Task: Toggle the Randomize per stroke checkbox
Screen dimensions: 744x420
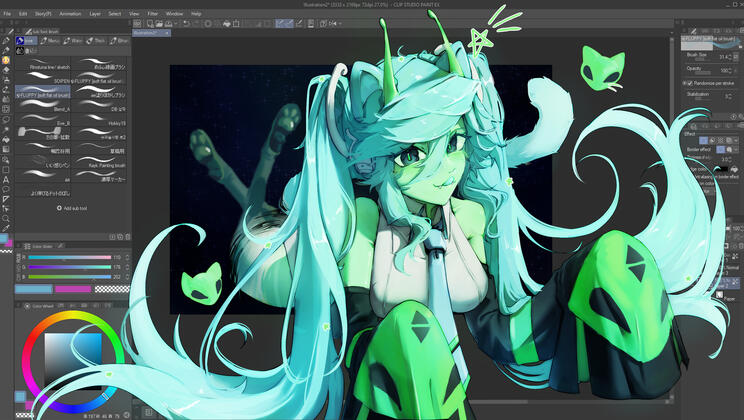Action: coord(690,83)
